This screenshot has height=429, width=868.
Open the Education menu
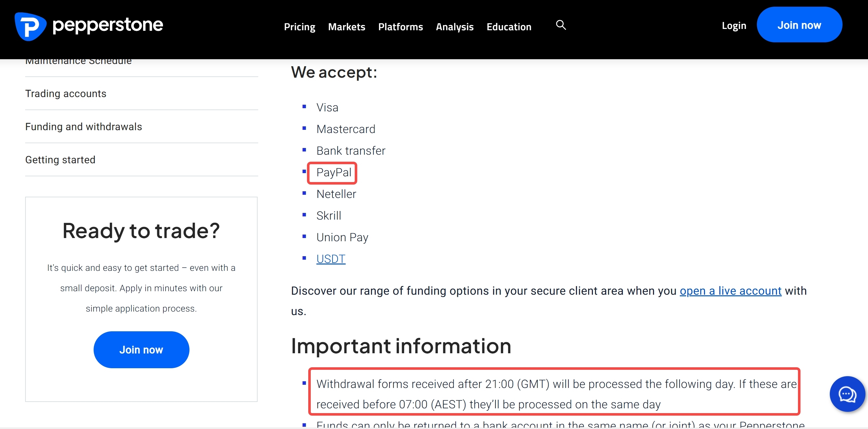(x=509, y=27)
